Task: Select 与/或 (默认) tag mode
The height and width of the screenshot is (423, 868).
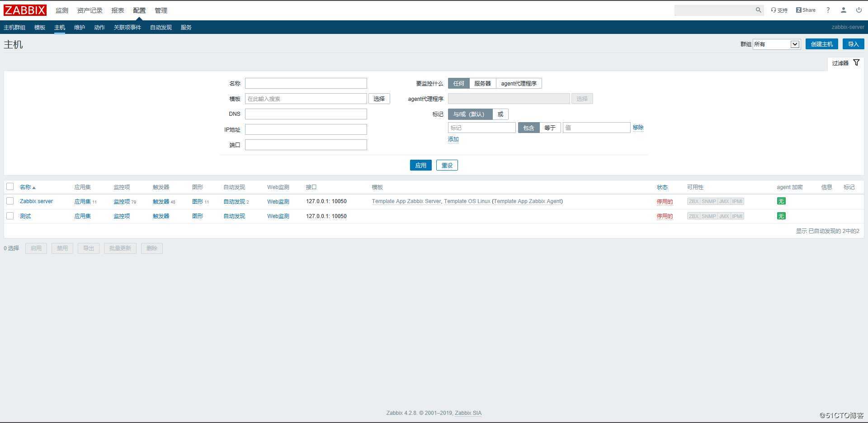Action: pos(470,114)
